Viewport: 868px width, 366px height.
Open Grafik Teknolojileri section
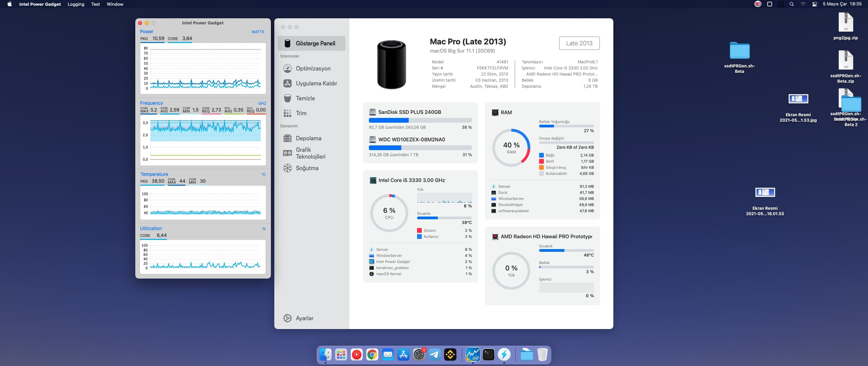tap(310, 153)
